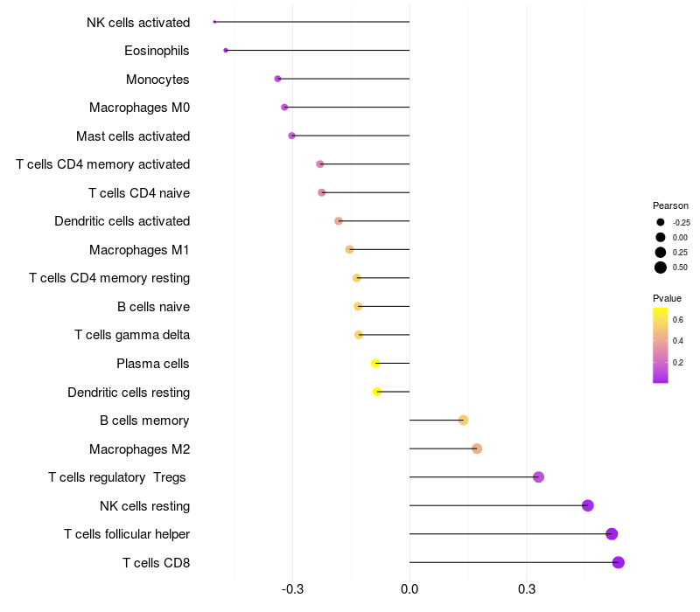Select the B cells memory dot

(x=463, y=421)
